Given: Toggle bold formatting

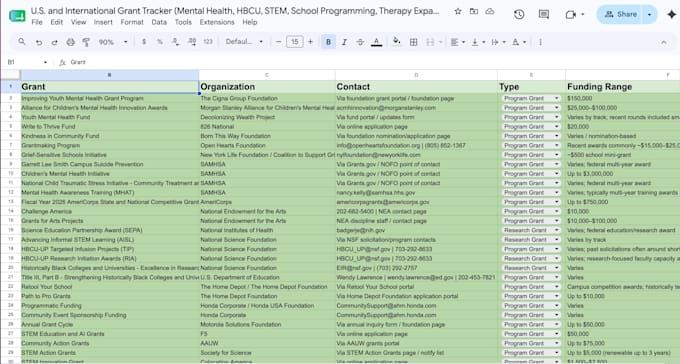Looking at the screenshot, I should 328,42.
